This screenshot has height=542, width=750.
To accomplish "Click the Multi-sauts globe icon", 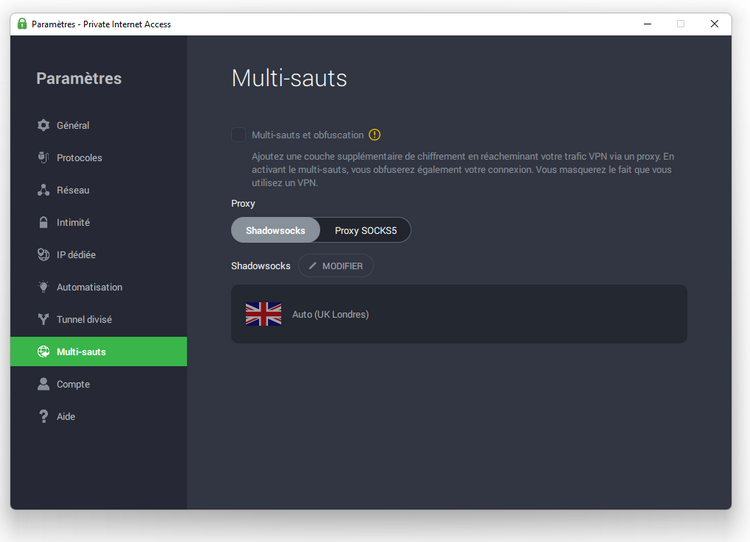I will (x=44, y=352).
